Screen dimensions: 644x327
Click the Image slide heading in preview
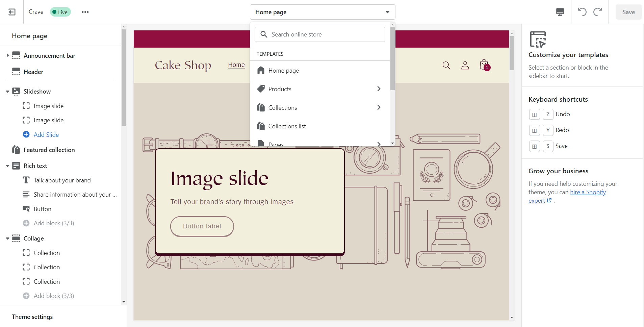tap(220, 179)
